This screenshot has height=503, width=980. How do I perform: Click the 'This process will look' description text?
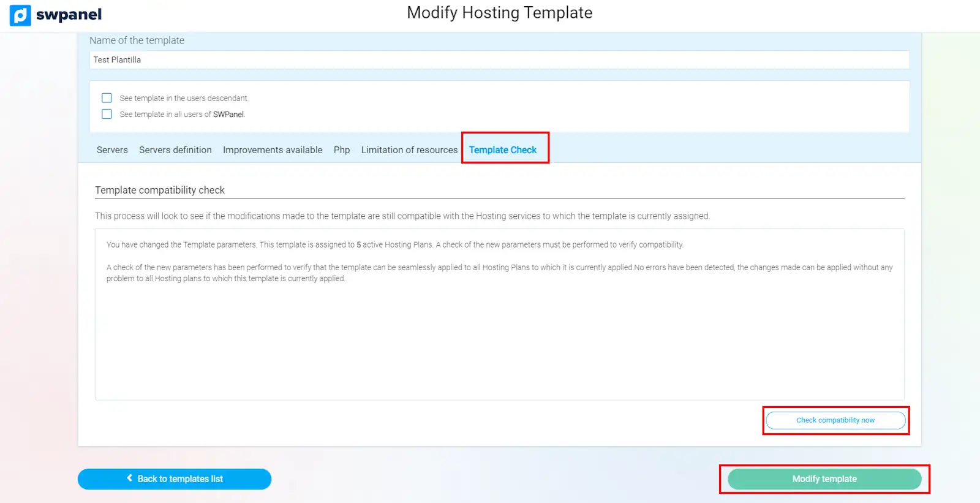tap(402, 216)
